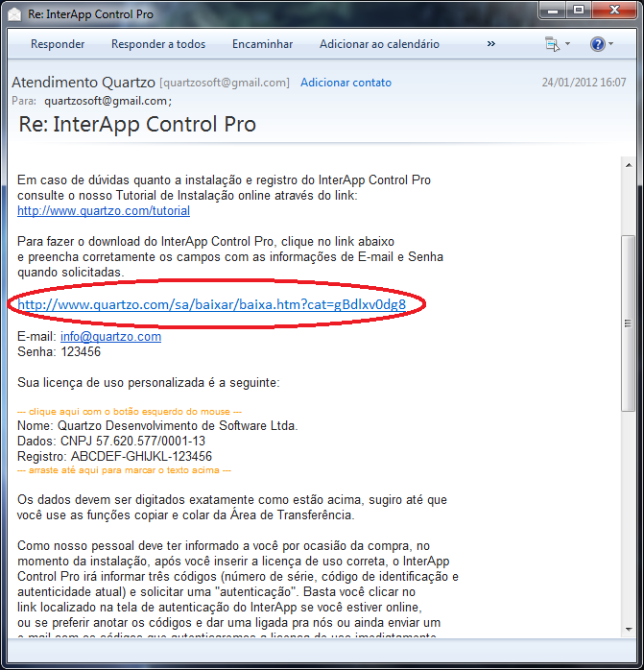Click the mail envelope icon in title bar
Screen dimensions: 644x670
(x=14, y=14)
